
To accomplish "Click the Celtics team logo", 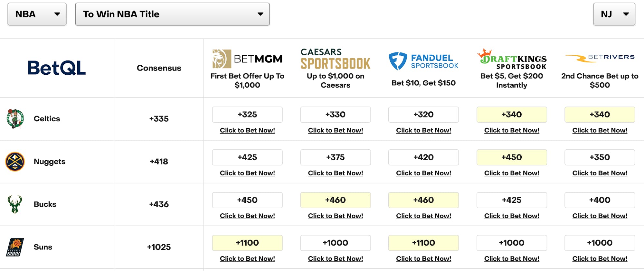I will tap(15, 119).
